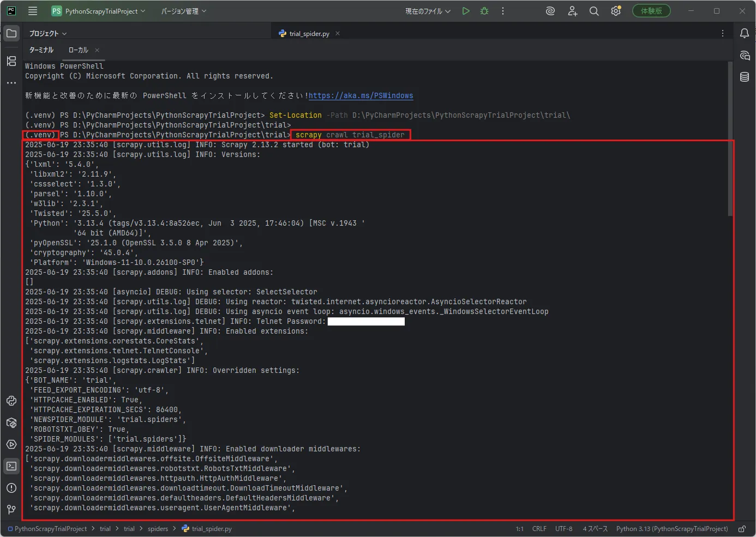Change UTF-8 file encoding in status bar
Viewport: 756px width, 537px height.
[x=564, y=528]
